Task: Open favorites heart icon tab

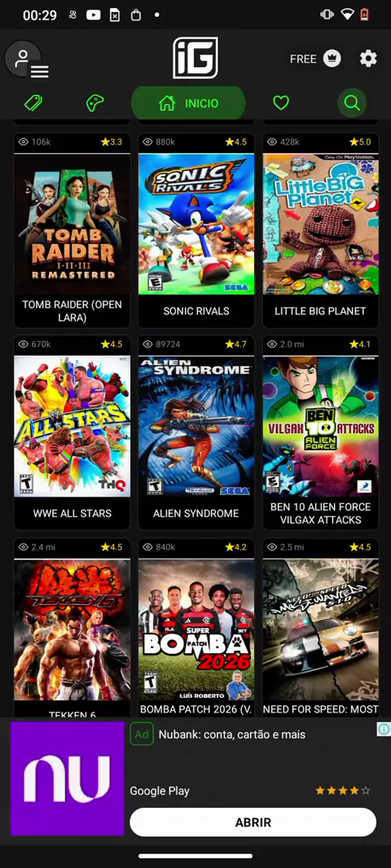Action: [x=281, y=103]
